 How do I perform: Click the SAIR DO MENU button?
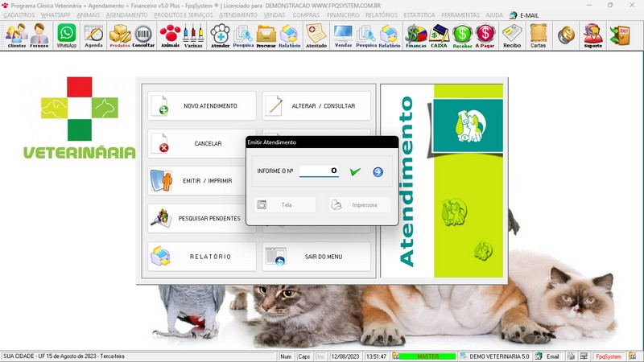point(316,257)
